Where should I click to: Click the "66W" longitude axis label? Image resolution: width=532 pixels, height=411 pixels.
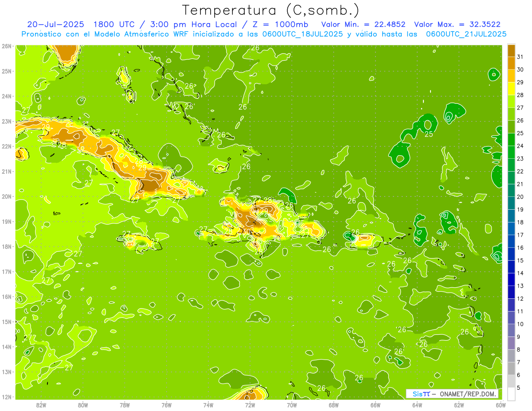coord(376,405)
